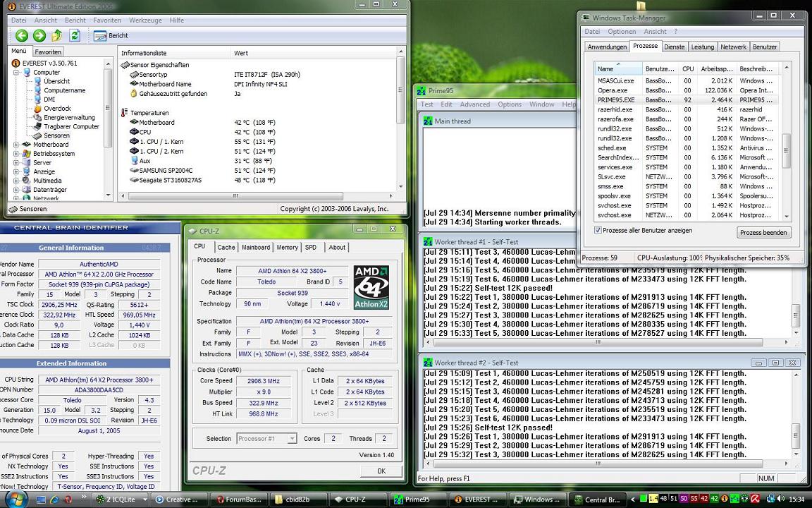The image size is (812, 508).
Task: Open the Datei menu in EVEREST
Action: pyautogui.click(x=18, y=20)
